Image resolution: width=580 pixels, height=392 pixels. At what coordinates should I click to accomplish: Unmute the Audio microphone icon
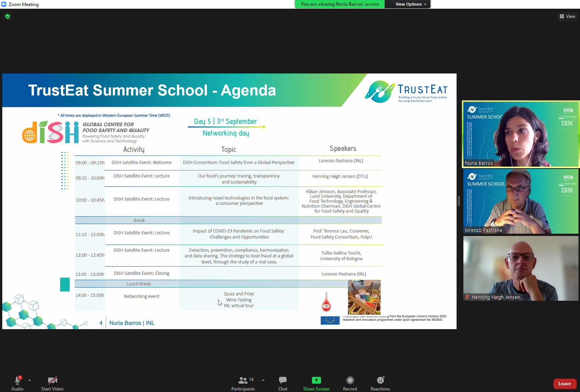[x=17, y=380]
